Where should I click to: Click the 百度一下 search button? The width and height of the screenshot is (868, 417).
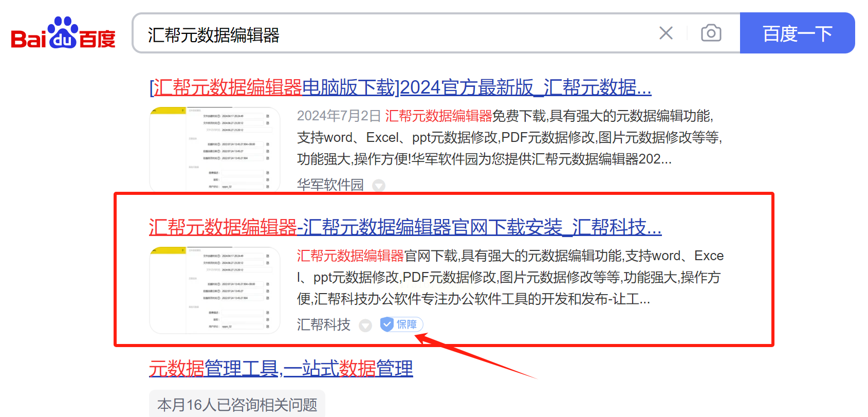pos(797,33)
